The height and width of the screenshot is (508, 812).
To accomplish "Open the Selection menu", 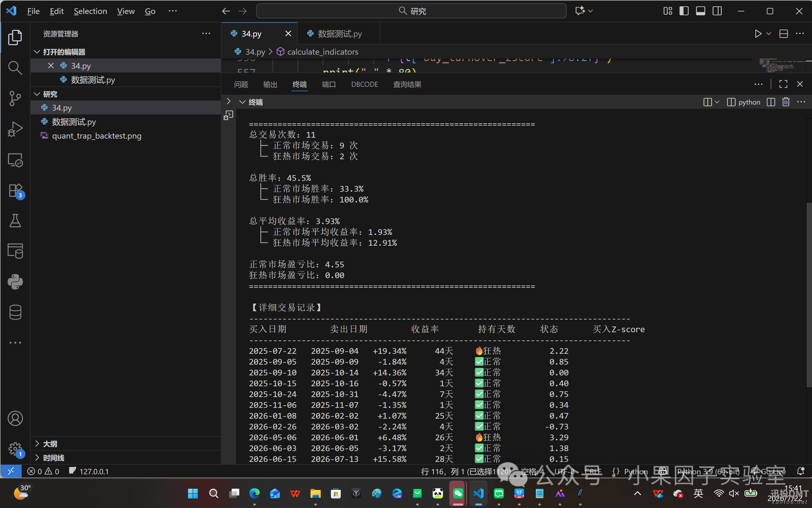I will (90, 11).
